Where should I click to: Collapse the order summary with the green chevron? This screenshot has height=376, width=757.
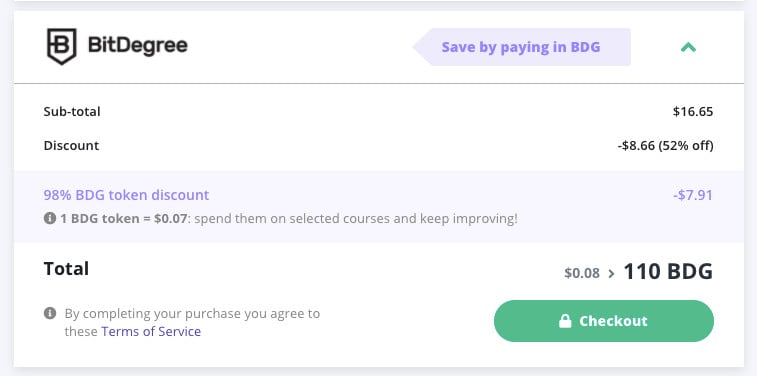[688, 47]
